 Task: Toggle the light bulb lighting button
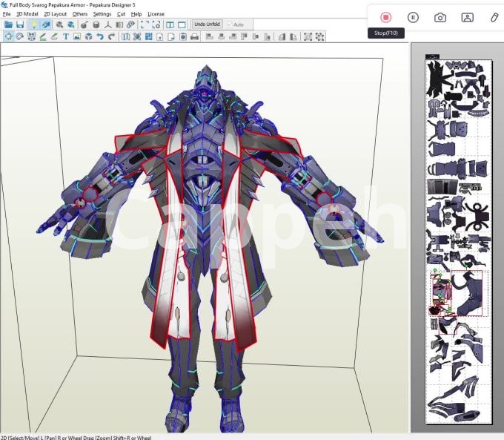pos(33,24)
